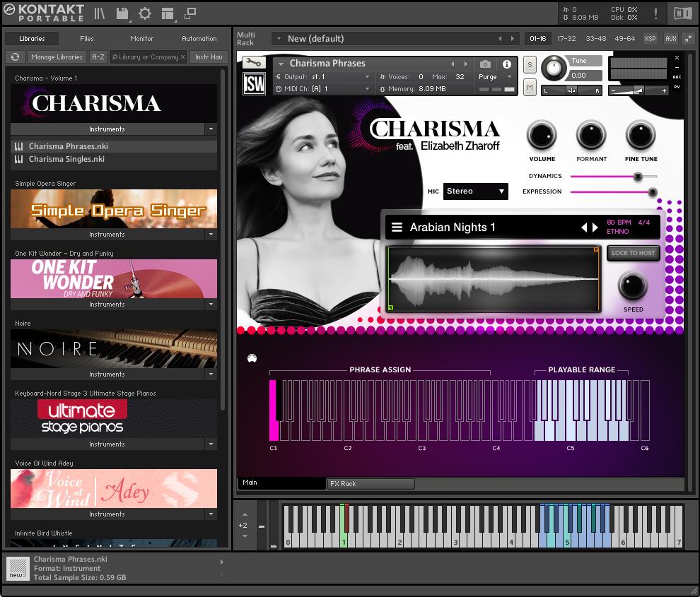Click the instrument info icon
The height and width of the screenshot is (597, 700).
(507, 64)
